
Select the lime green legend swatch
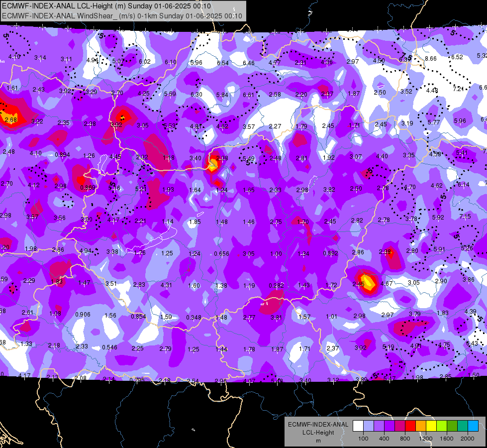442,426
